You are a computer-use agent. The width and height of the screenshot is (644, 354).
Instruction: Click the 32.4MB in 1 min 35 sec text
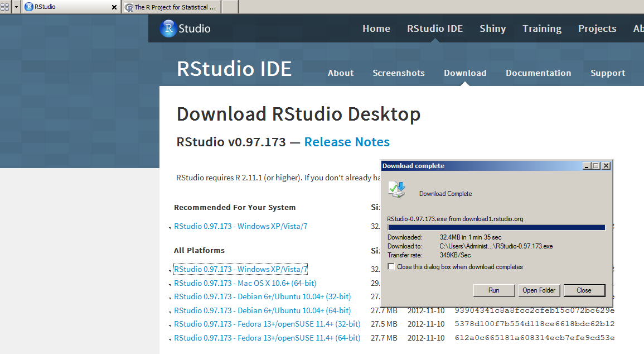[x=471, y=237]
